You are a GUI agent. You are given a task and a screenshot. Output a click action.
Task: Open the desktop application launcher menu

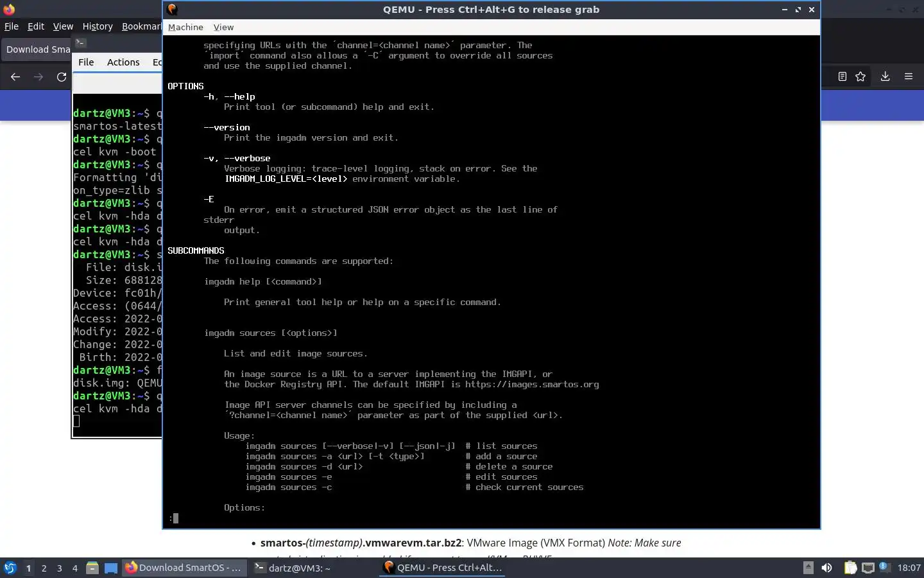click(x=10, y=568)
